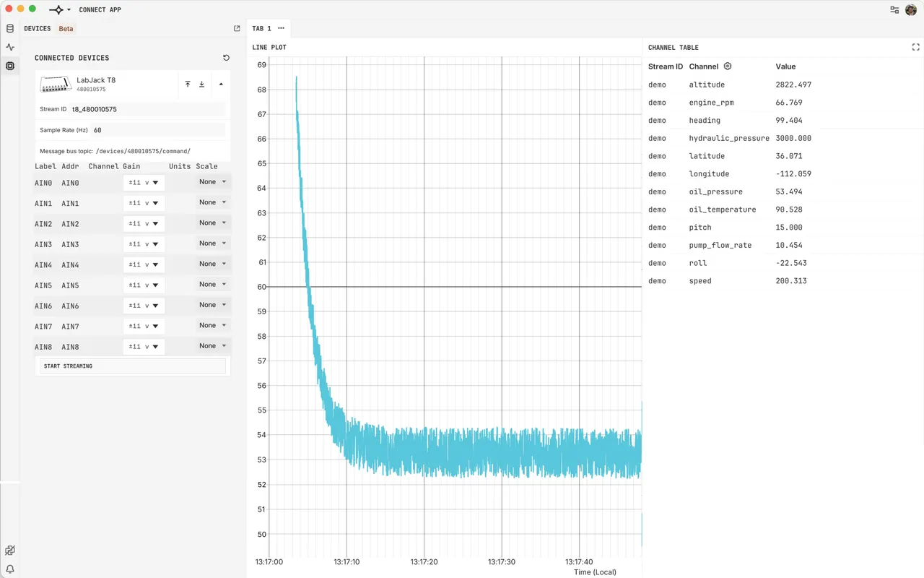Select the longitude channel row
Image resolution: width=924 pixels, height=578 pixels.
tap(783, 174)
